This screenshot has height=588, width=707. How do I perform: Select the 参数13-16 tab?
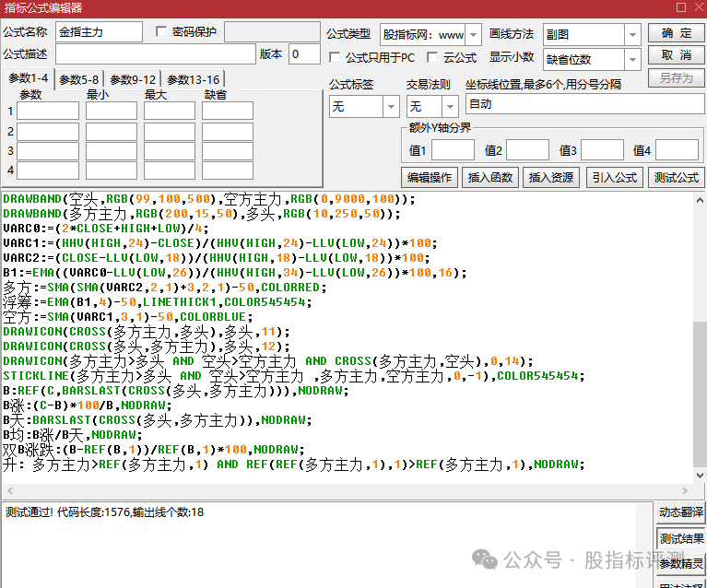[191, 80]
